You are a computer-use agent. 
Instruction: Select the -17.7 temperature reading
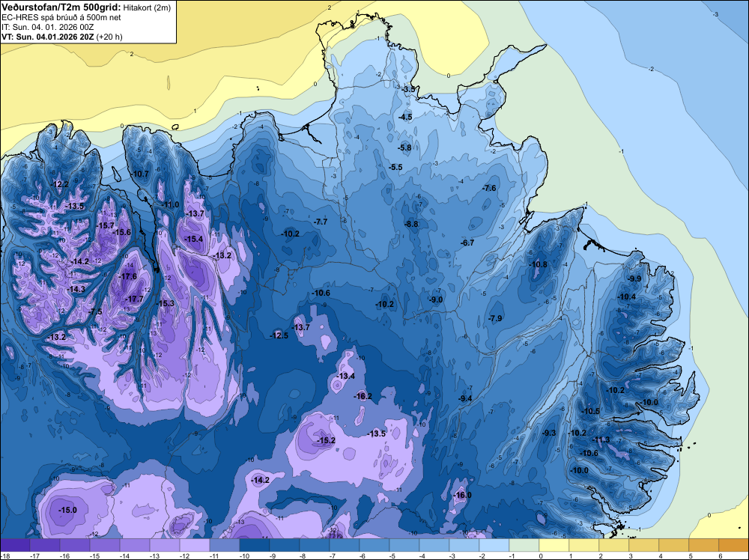[x=134, y=299]
